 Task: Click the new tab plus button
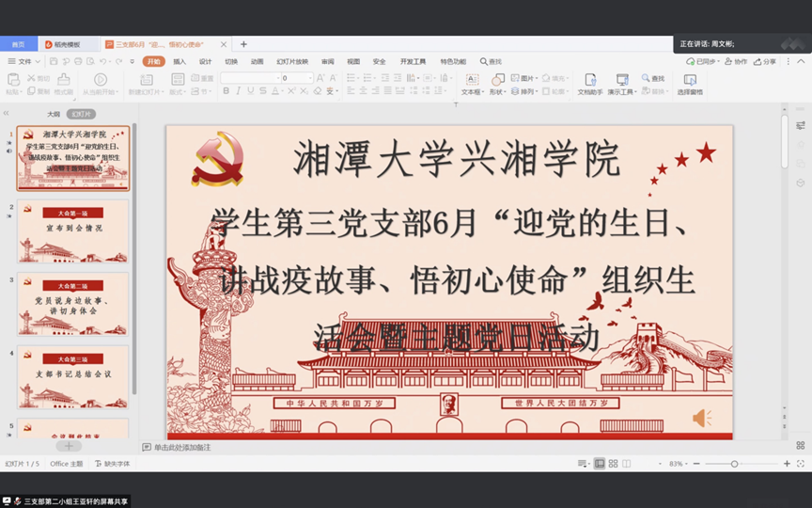point(243,44)
